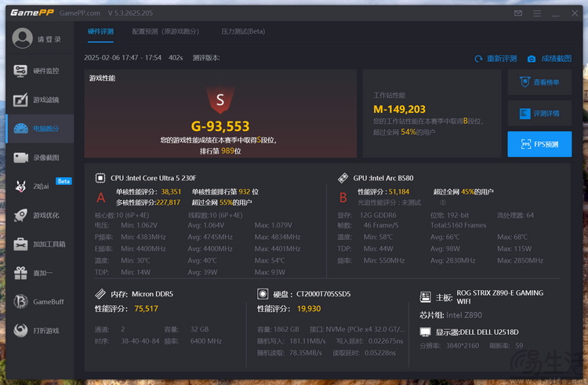Click the 主板 motherboard icon

pos(425,297)
